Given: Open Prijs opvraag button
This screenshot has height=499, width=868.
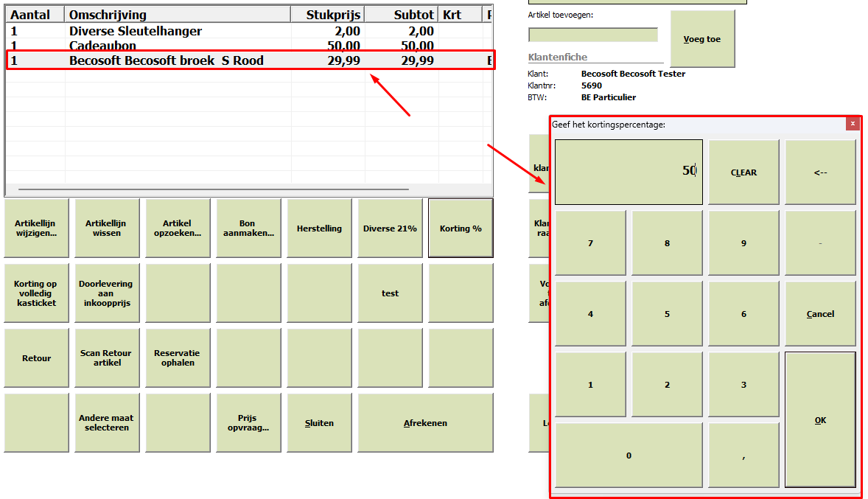Looking at the screenshot, I should click(248, 422).
